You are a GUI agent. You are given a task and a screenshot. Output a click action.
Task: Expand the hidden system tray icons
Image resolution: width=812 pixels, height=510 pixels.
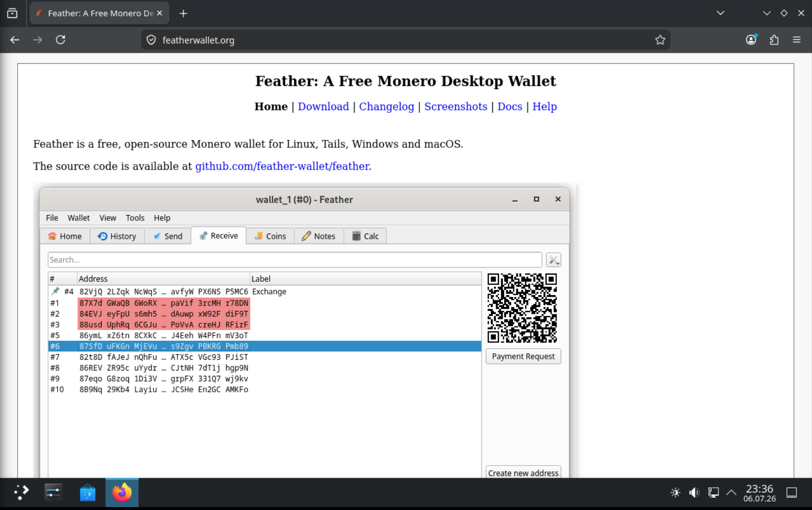pos(731,493)
